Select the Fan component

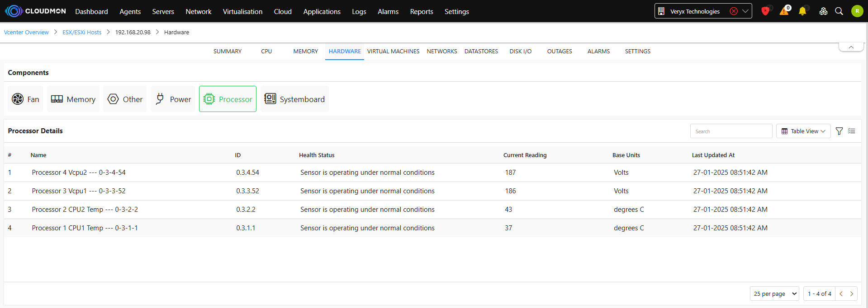tap(25, 99)
